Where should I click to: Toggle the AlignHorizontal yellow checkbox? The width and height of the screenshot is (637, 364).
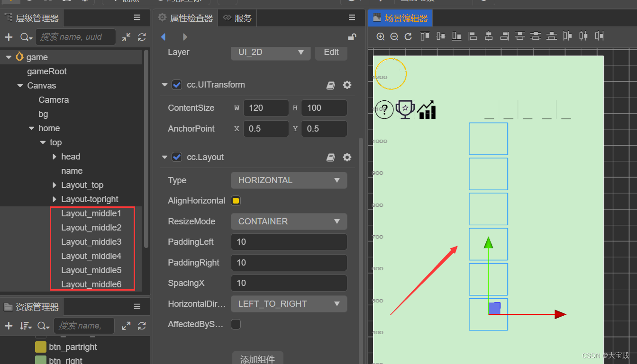pos(236,201)
